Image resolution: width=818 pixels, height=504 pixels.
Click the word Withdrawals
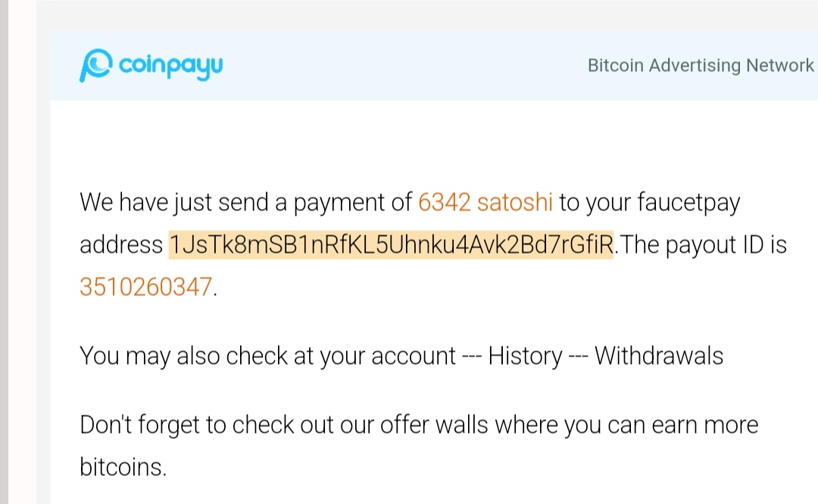point(659,356)
